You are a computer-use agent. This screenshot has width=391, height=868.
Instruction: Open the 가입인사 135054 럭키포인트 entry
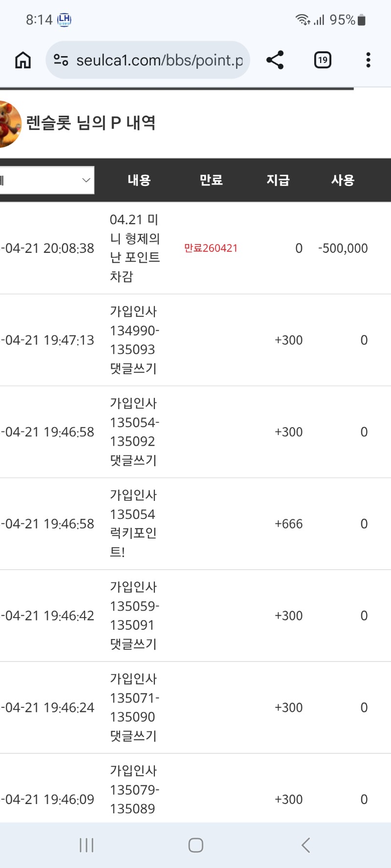coord(133,523)
